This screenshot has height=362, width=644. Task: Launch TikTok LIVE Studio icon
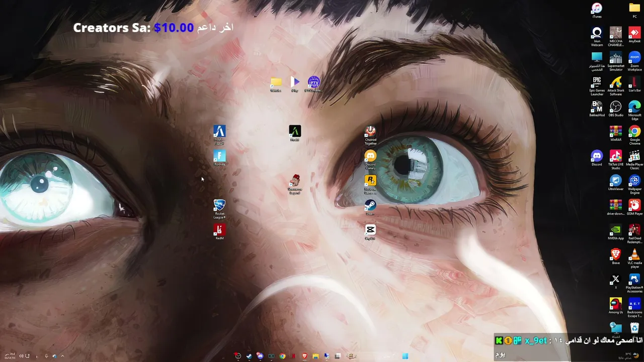[616, 160]
